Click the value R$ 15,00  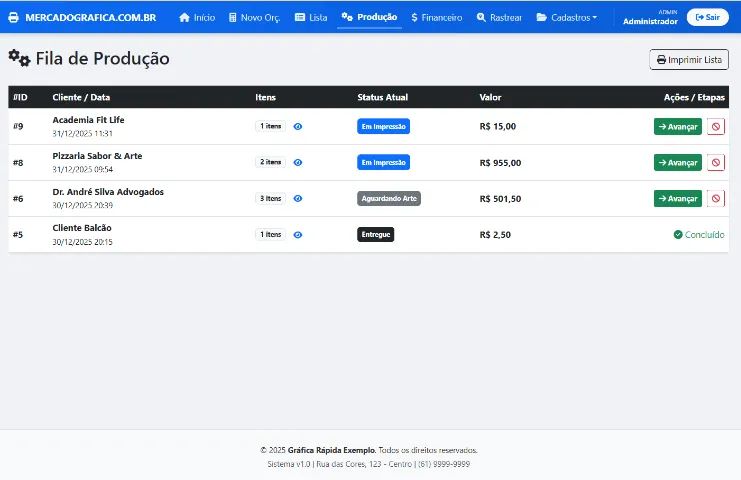point(498,126)
